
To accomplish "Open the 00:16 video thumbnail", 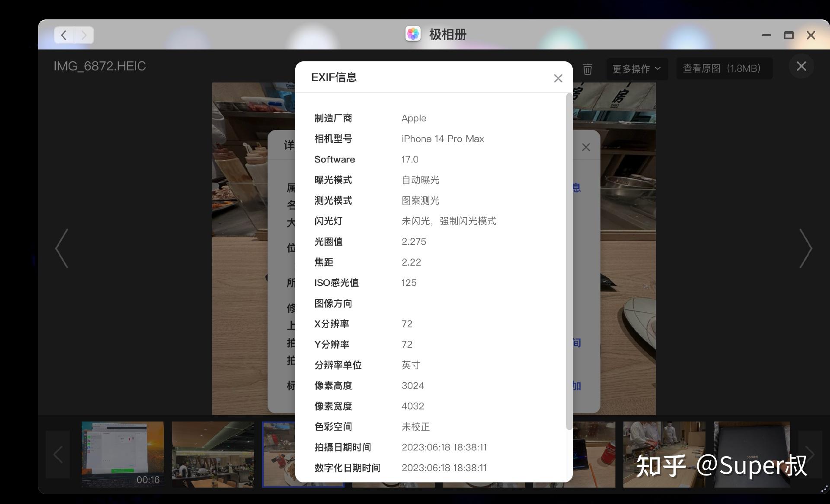I will coord(123,454).
